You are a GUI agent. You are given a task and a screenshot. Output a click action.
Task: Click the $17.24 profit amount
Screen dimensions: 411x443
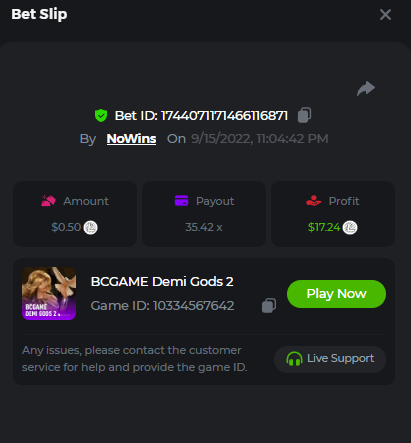(324, 227)
